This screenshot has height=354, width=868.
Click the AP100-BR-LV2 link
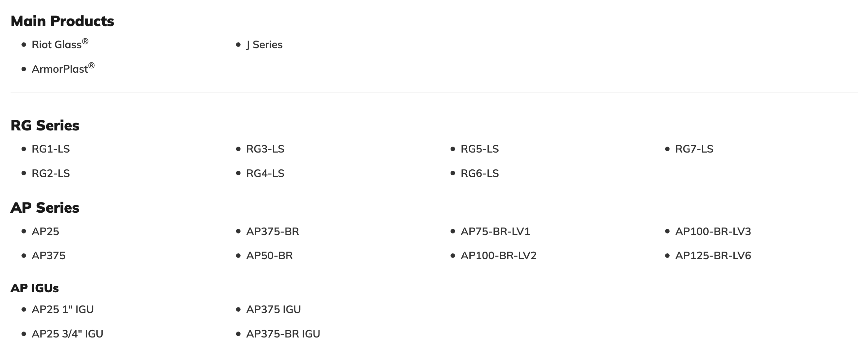pos(498,256)
